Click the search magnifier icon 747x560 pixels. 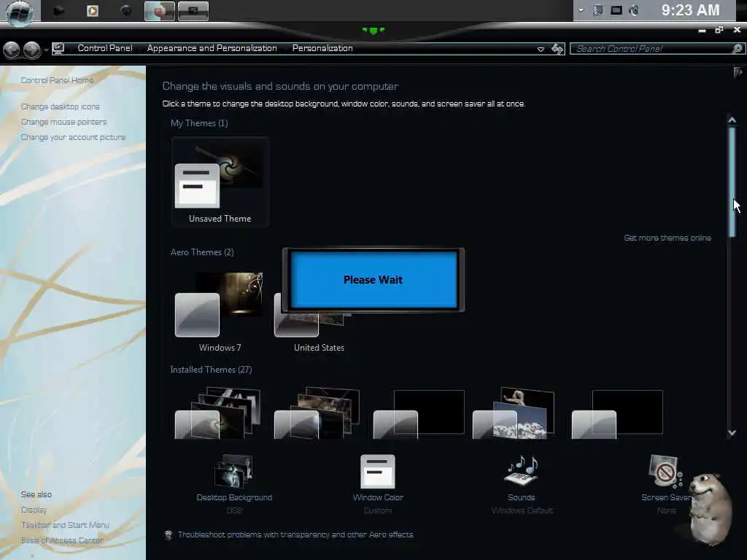tap(737, 49)
